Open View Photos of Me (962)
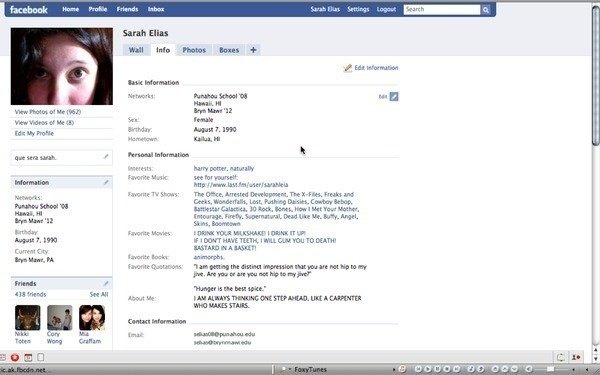 click(x=48, y=112)
